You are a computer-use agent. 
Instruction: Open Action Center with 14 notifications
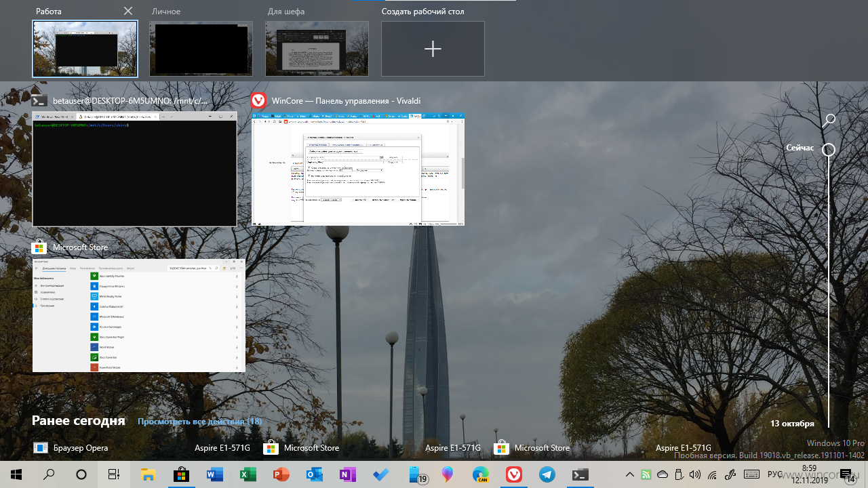pyautogui.click(x=847, y=475)
